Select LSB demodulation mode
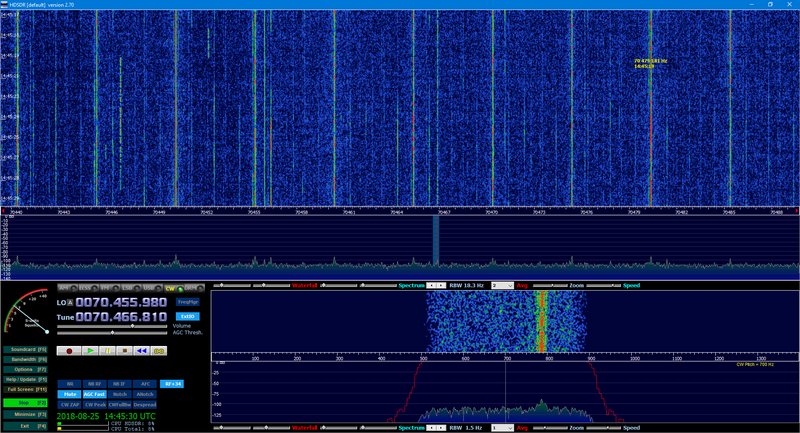 (131, 288)
